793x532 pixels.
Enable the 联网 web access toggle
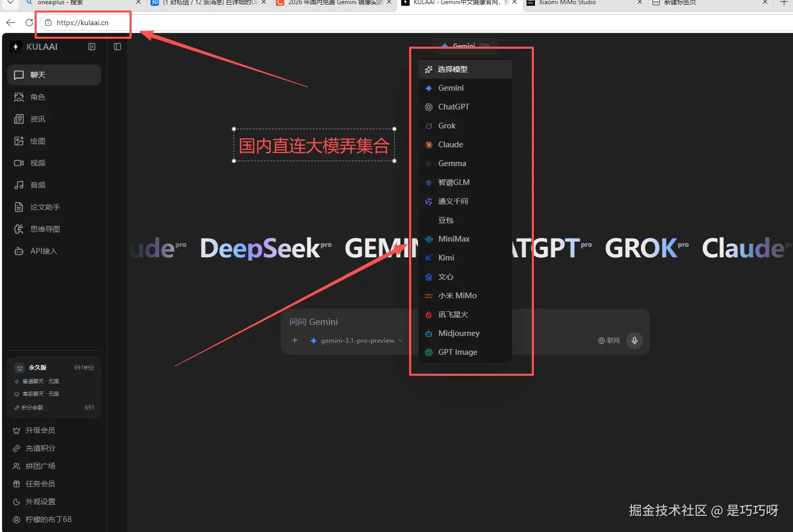point(608,340)
